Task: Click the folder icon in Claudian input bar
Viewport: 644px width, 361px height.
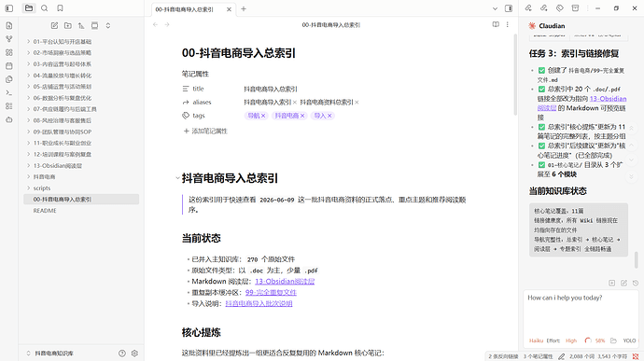Action: tap(613, 340)
